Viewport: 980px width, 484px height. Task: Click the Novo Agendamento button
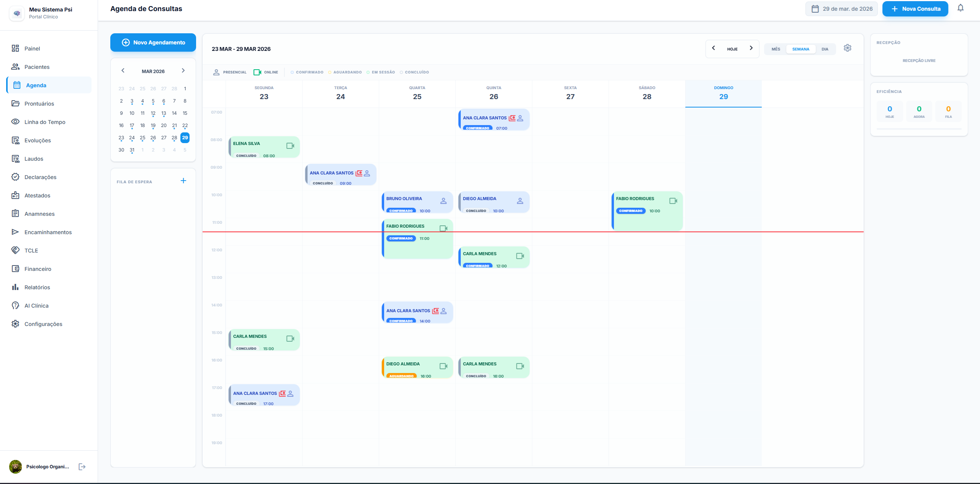point(153,42)
